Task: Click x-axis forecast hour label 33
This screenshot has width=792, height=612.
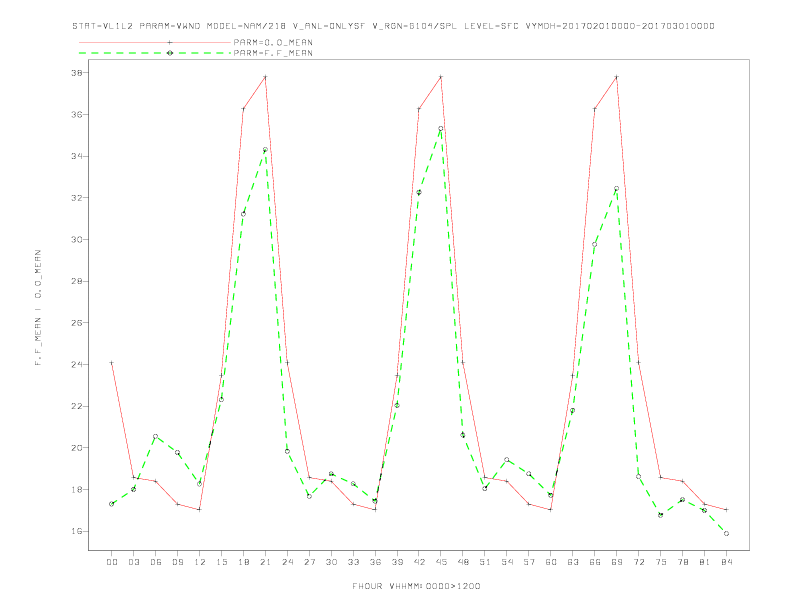Action: (x=353, y=562)
